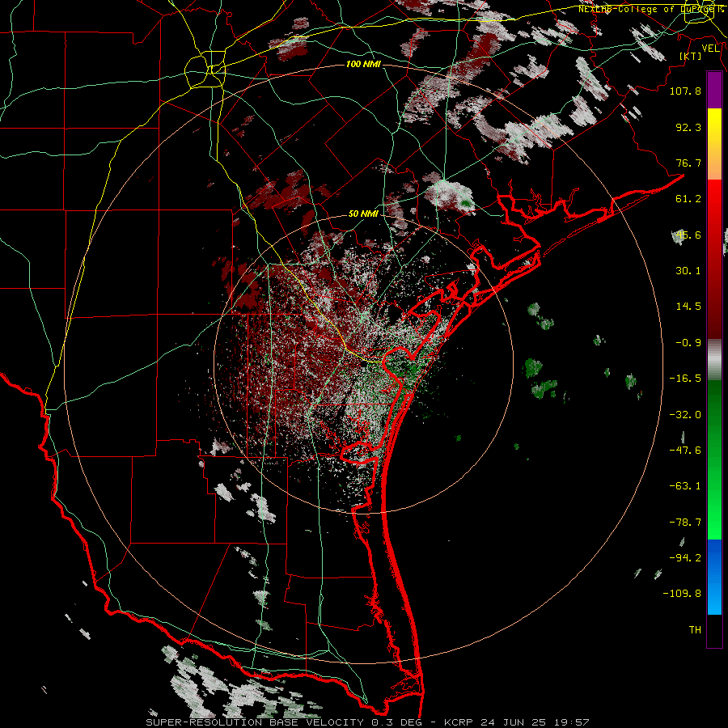Click the -32.0 value on velocity scale
This screenshot has height=728, width=728.
685,415
